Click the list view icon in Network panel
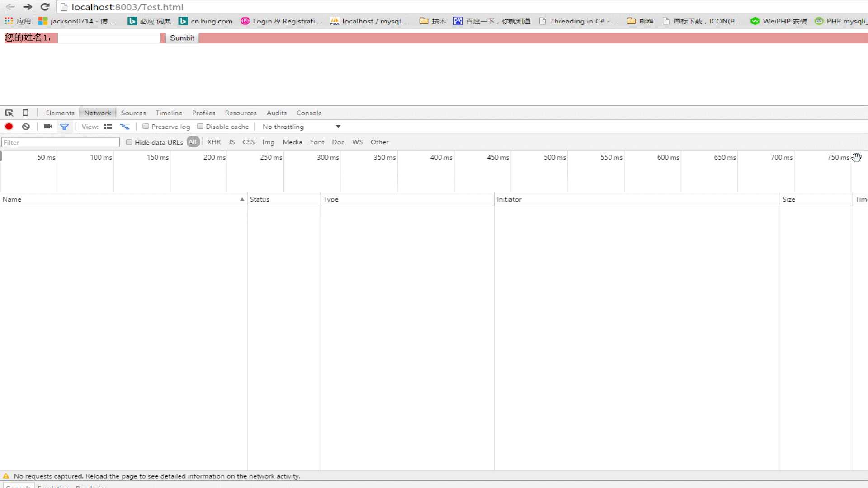Screen dimensions: 868x488 108,127
